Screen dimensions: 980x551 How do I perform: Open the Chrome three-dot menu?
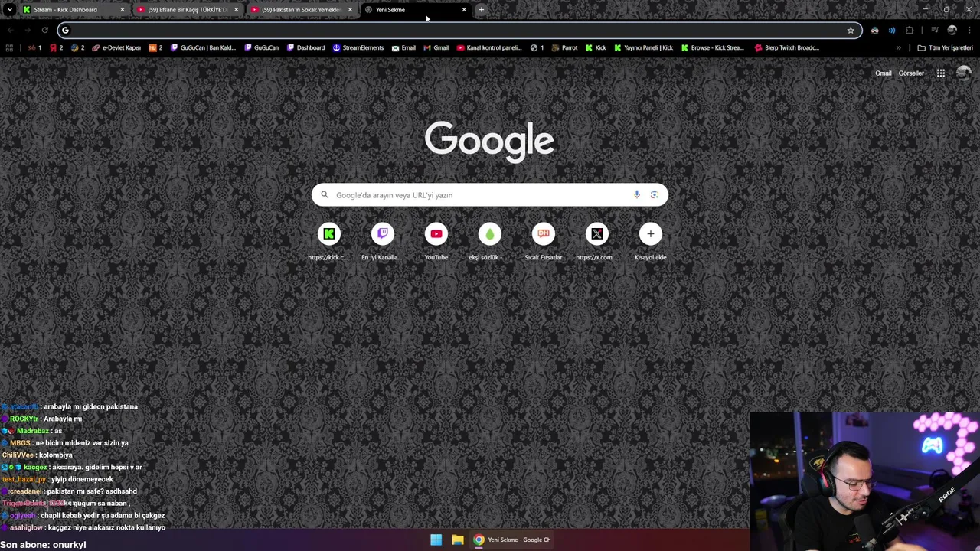969,30
